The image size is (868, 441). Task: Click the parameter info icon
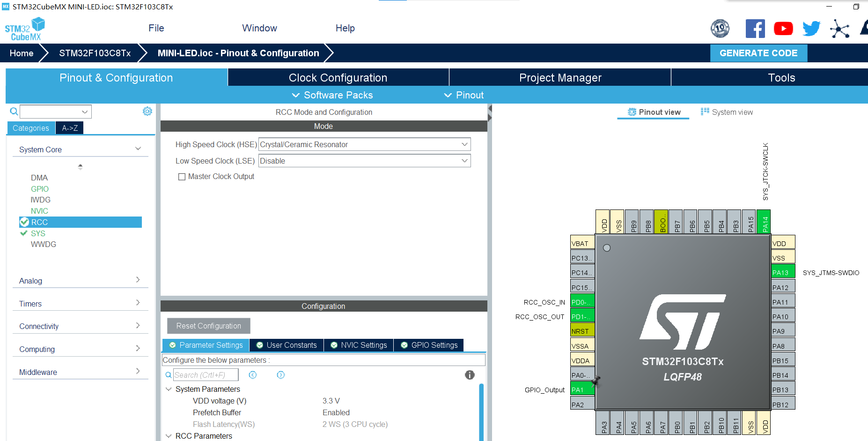click(470, 375)
